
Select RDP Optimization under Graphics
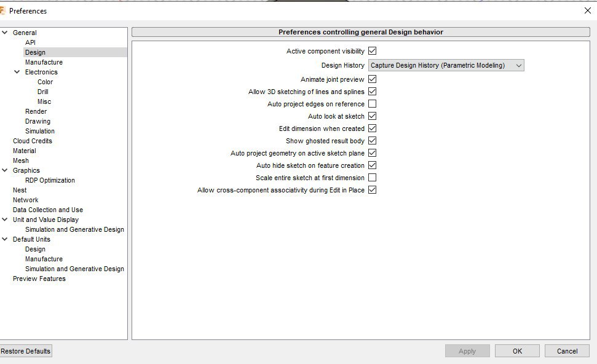(x=50, y=180)
